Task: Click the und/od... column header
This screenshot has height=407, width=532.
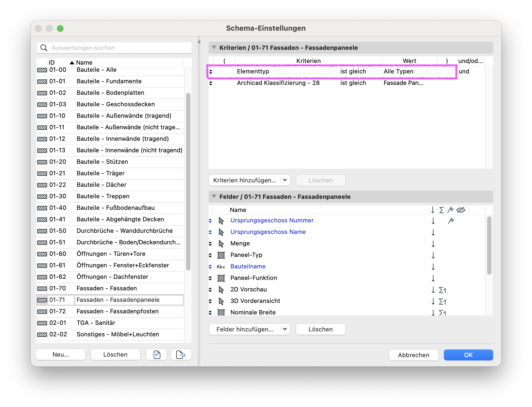Action: point(470,61)
